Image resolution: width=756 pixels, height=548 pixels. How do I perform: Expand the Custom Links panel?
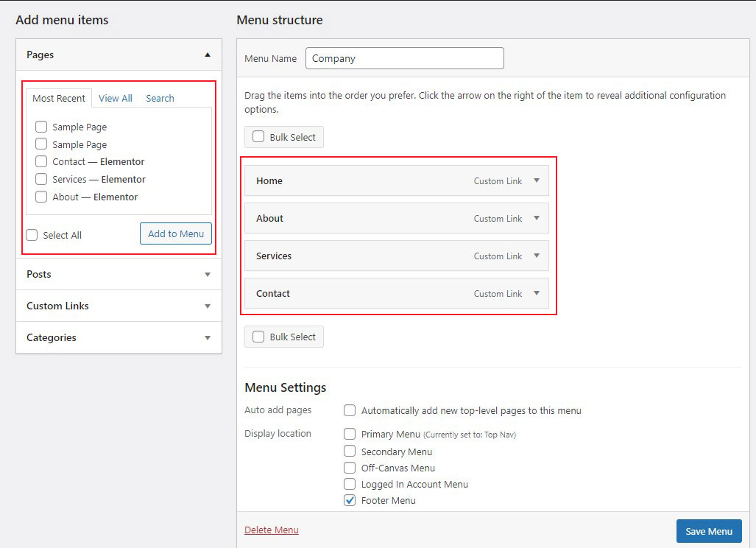[x=208, y=306]
